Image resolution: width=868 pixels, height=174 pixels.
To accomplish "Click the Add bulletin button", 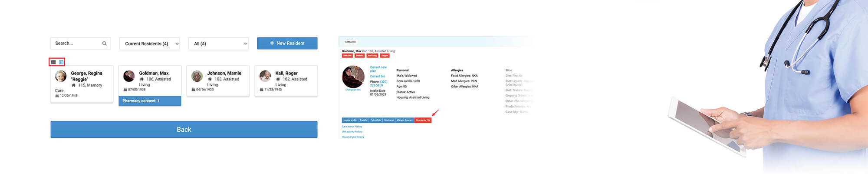I will (350, 42).
